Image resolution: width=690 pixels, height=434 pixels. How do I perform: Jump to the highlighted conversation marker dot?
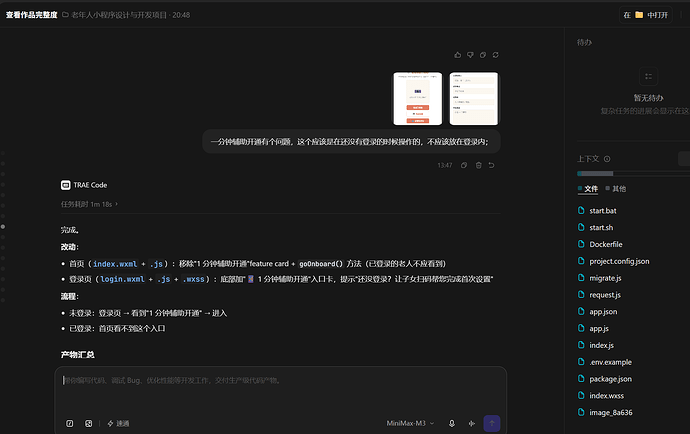tap(3, 227)
